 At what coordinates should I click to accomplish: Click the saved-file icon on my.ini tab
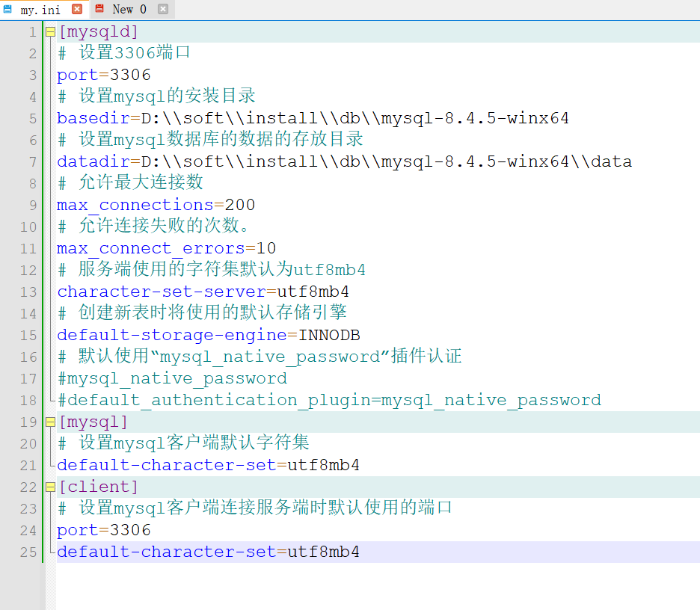pos(7,9)
